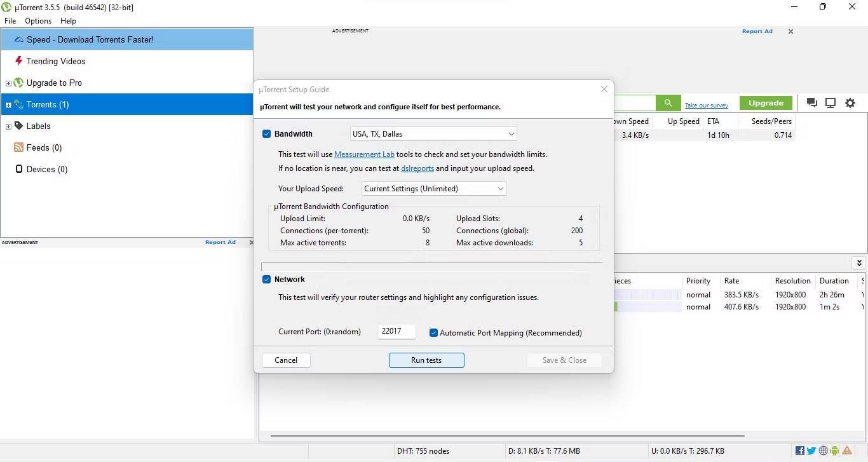Image resolution: width=868 pixels, height=462 pixels.
Task: Click the remote access monitor icon
Action: click(831, 102)
